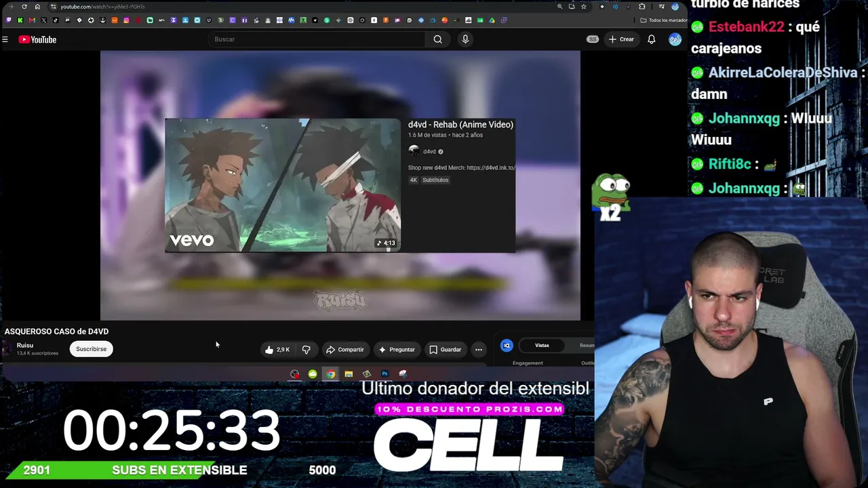The width and height of the screenshot is (868, 488).
Task: Click the magnifier search button
Action: tap(438, 39)
